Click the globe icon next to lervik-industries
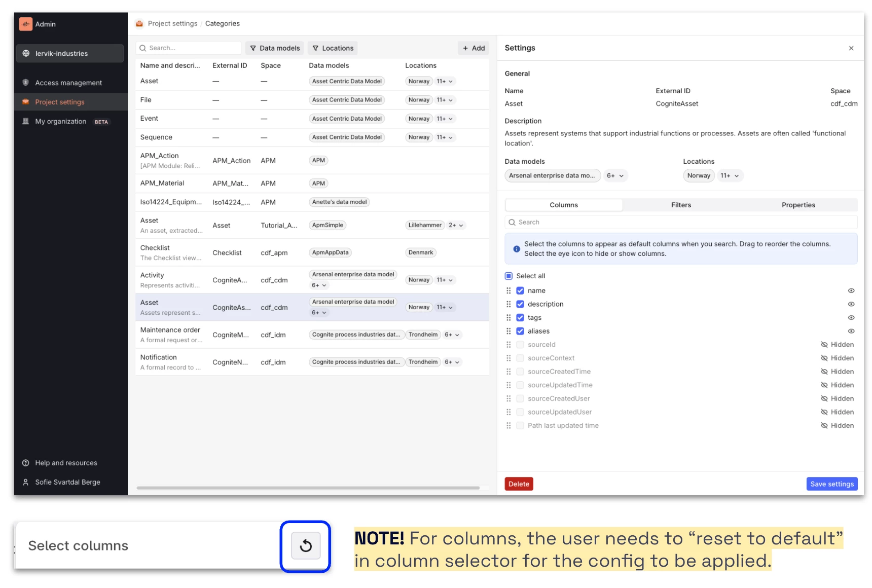Image resolution: width=872 pixels, height=588 pixels. pos(26,53)
